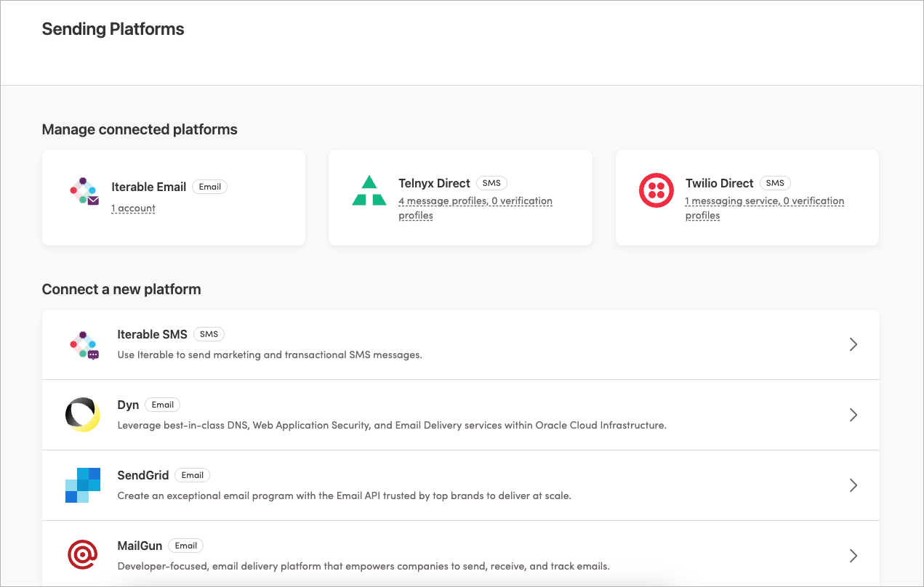Click the SMS badge beside Telnyx Direct
The width and height of the screenshot is (924, 587).
click(x=492, y=183)
